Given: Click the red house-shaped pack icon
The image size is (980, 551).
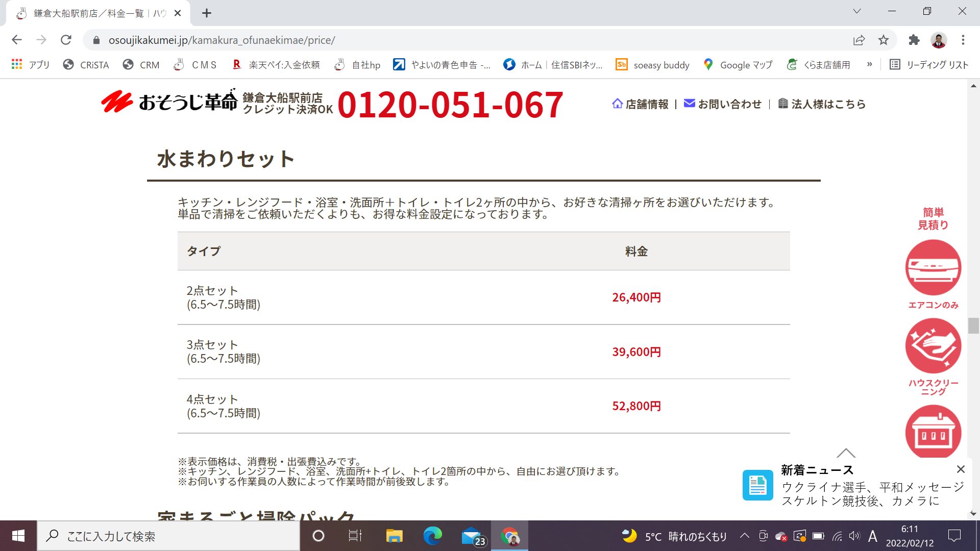Looking at the screenshot, I should coord(933,432).
